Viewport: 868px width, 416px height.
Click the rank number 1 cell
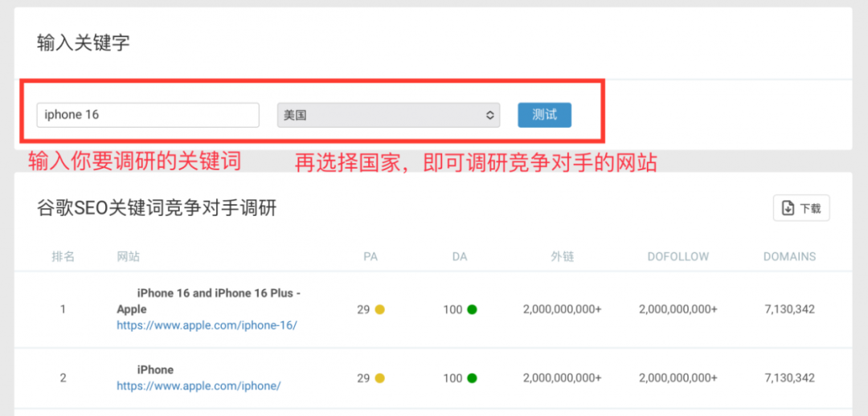tap(63, 309)
